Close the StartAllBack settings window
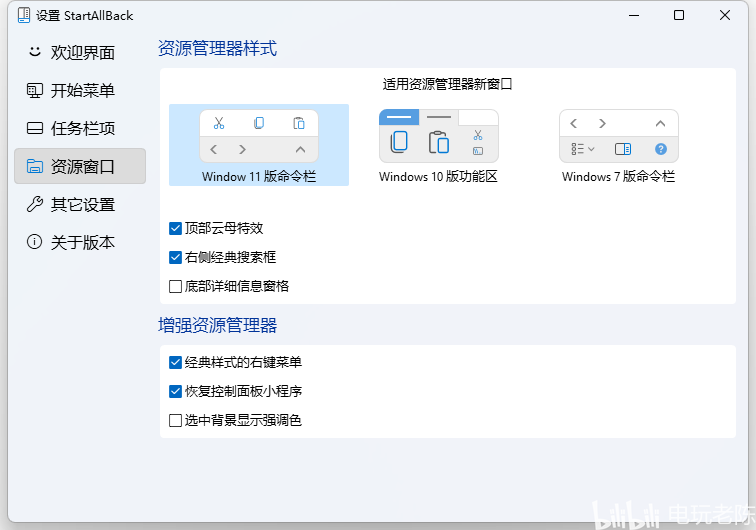 725,15
